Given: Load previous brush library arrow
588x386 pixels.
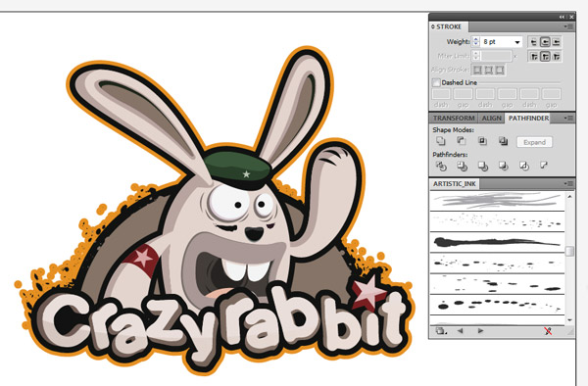Looking at the screenshot, I should (x=461, y=331).
